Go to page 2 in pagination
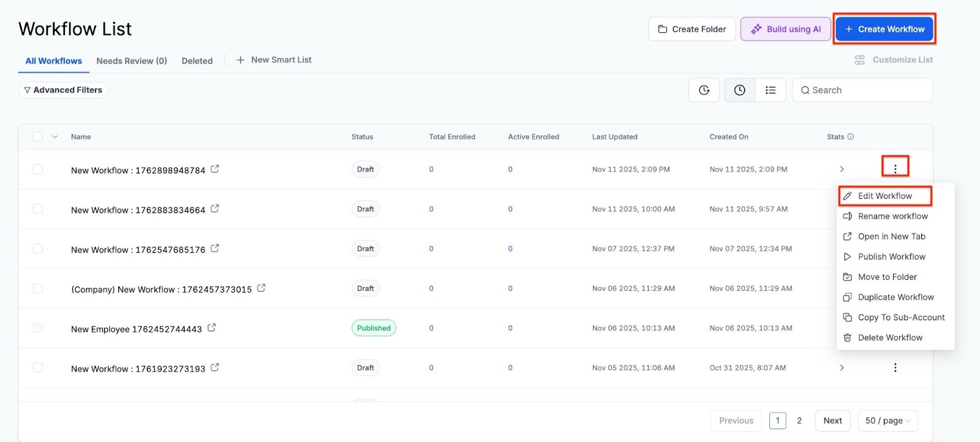Viewport: 980px width, 442px height. click(x=799, y=421)
